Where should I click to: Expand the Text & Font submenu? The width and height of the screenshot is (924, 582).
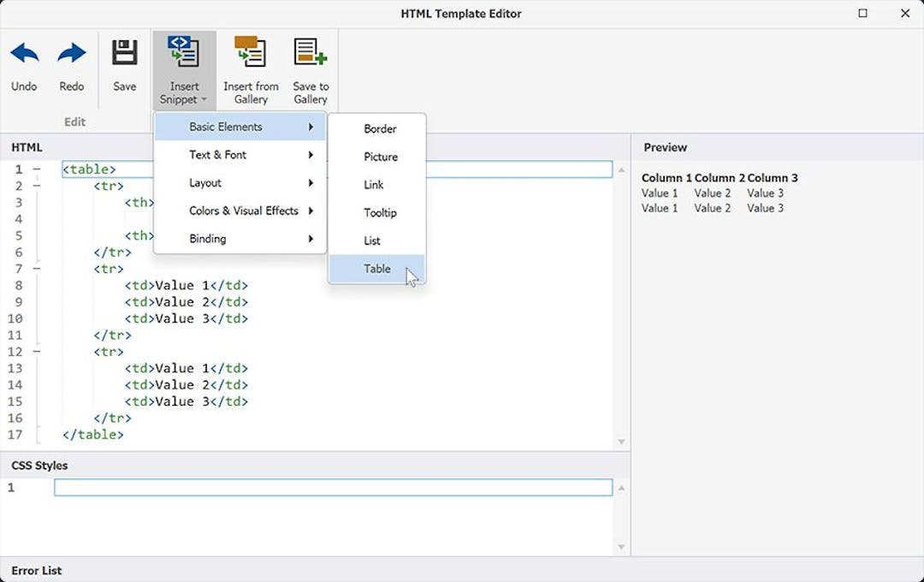pos(218,155)
